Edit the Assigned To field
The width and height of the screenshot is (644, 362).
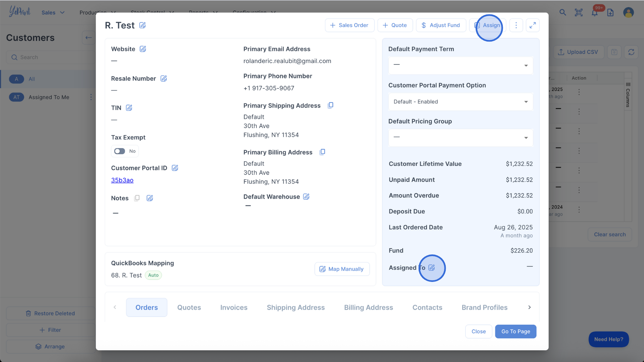(x=432, y=268)
